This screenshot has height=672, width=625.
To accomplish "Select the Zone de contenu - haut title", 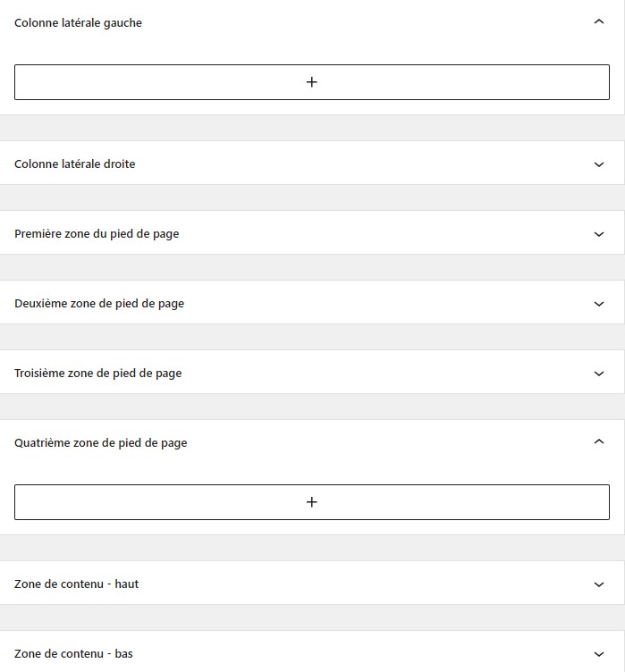I will point(77,584).
